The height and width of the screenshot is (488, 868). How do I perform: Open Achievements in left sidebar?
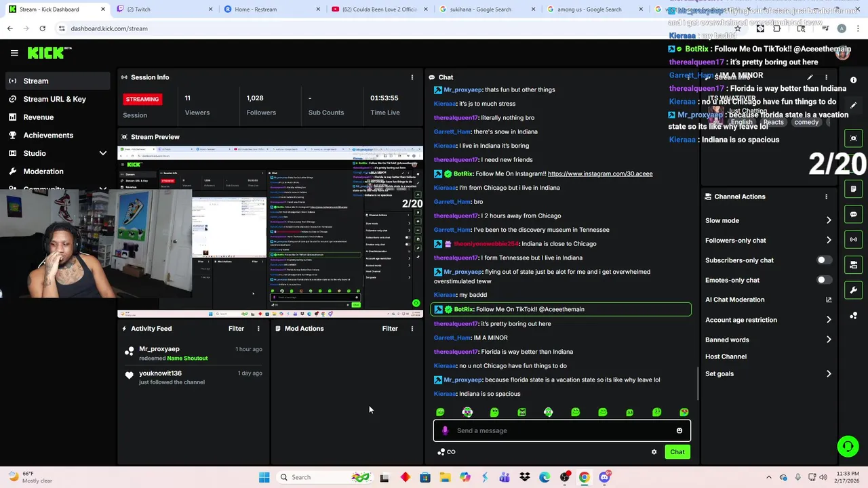coord(57,135)
